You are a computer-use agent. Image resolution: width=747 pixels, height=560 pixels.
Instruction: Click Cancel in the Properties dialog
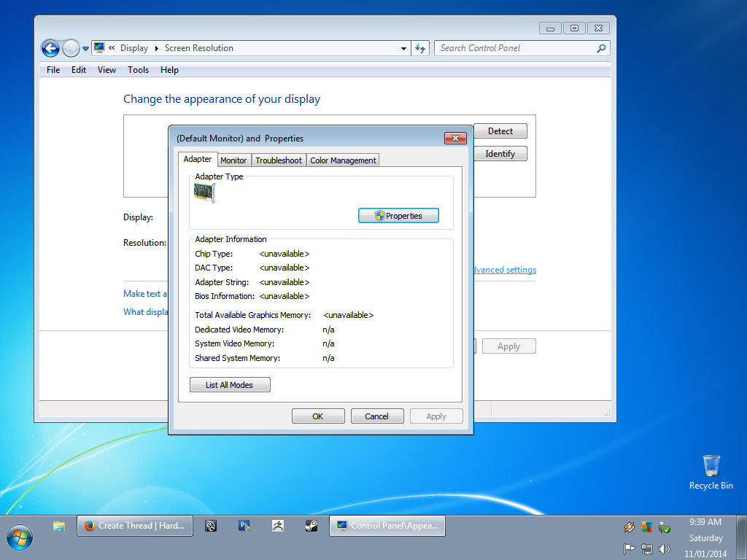377,416
